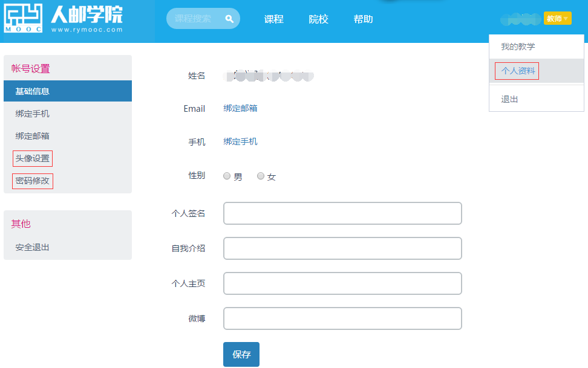Select the 女 radio button
The height and width of the screenshot is (368, 588).
(x=261, y=176)
